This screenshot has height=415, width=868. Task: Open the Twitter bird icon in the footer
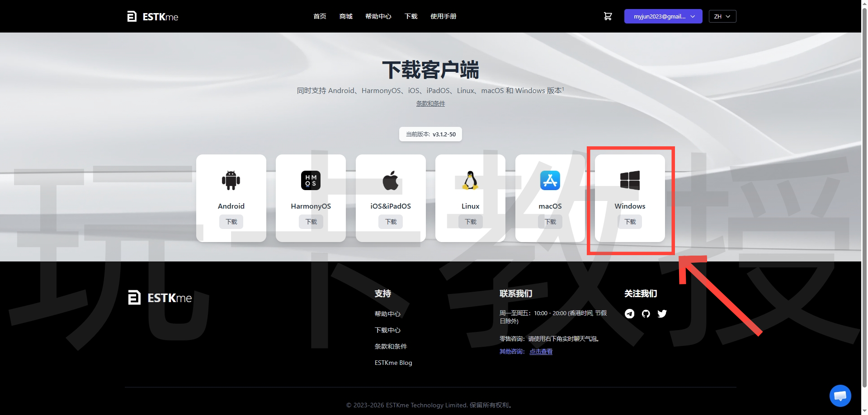662,313
